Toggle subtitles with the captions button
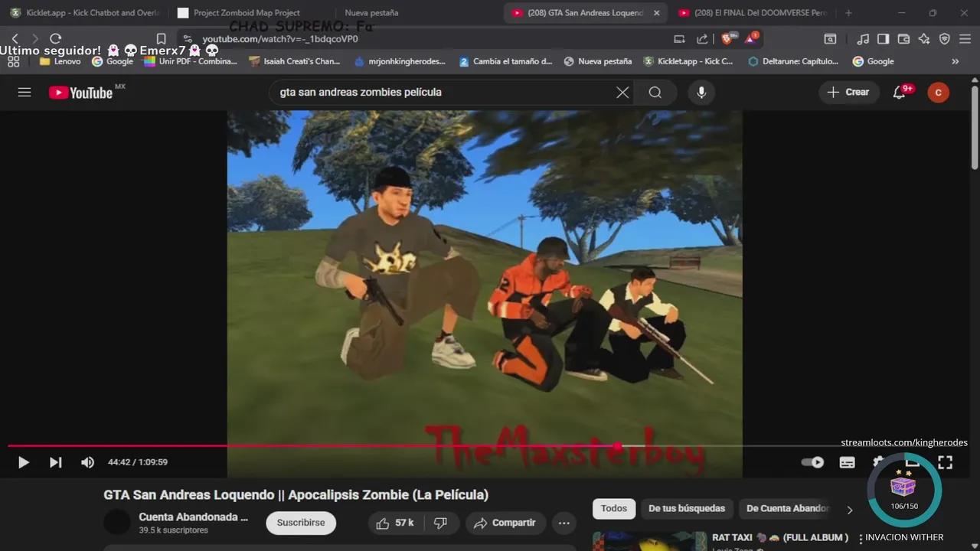This screenshot has width=980, height=551. 847,462
